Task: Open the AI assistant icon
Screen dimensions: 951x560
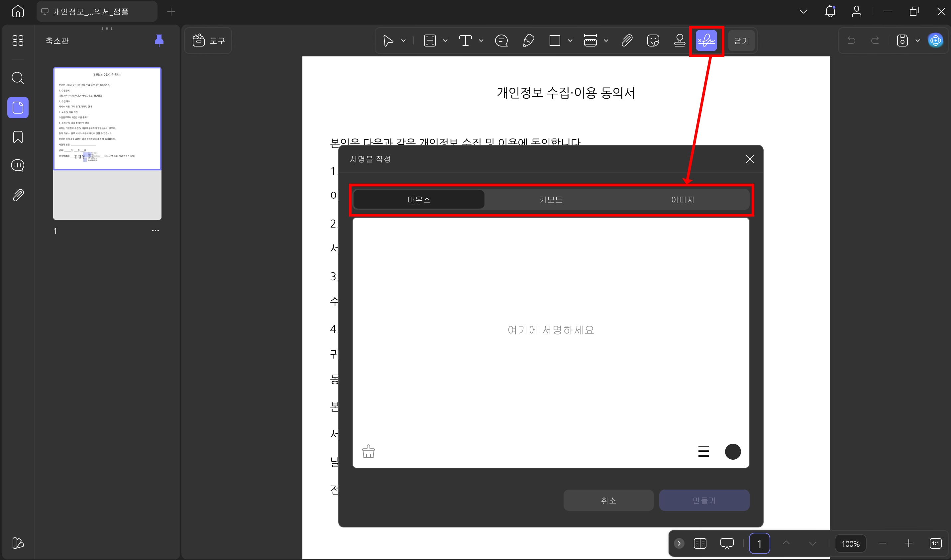Action: tap(935, 41)
